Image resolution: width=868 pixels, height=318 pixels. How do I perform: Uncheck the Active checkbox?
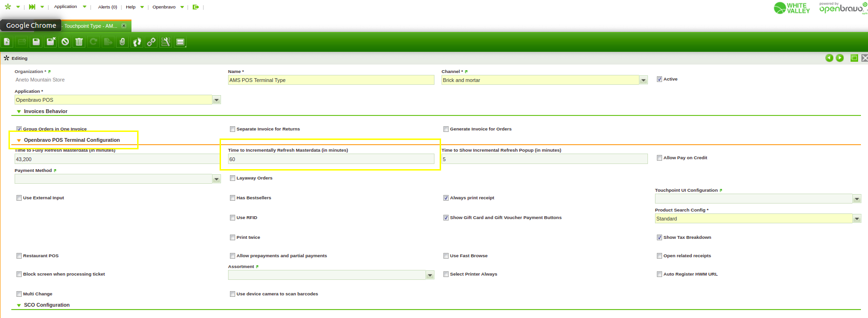(x=659, y=79)
